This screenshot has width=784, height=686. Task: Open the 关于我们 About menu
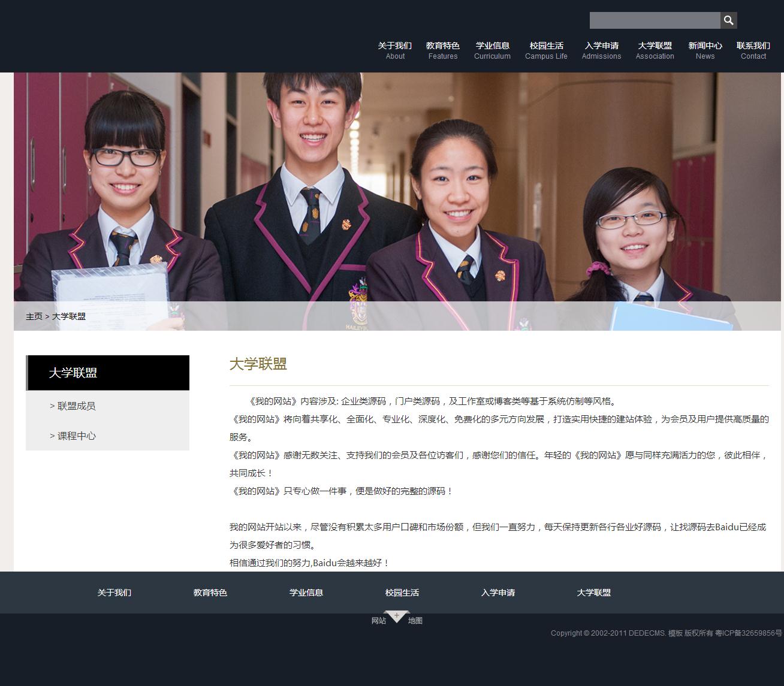[x=394, y=50]
